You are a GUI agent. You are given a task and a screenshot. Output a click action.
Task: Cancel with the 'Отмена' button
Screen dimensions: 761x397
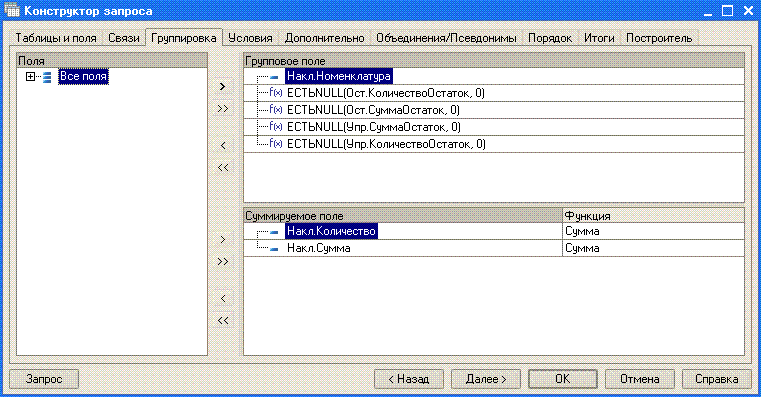[x=640, y=379]
